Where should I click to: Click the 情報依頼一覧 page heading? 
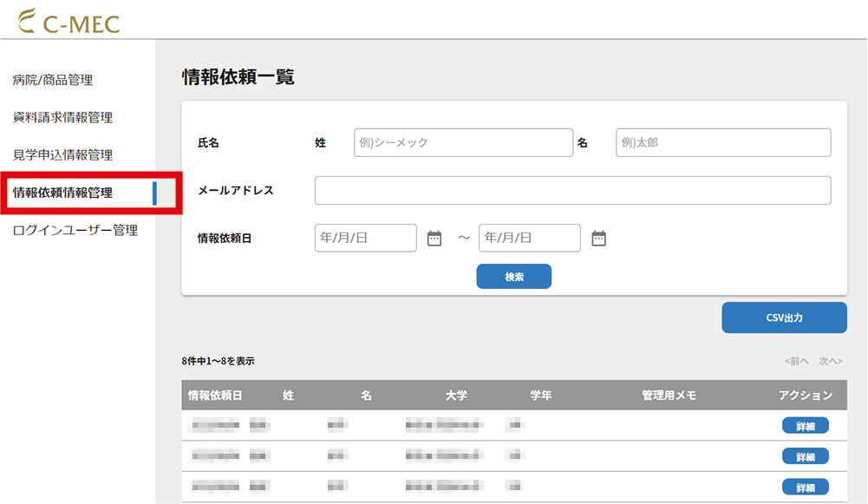point(238,76)
